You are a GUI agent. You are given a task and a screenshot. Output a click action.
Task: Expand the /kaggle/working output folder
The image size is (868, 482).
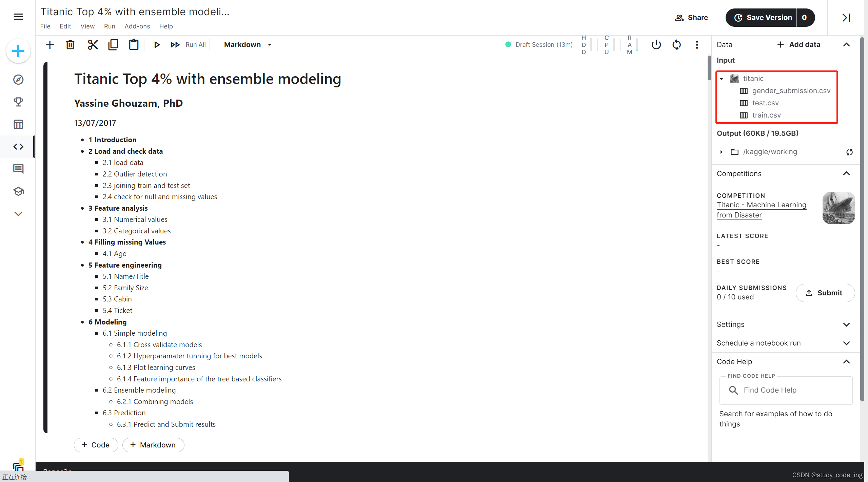click(722, 152)
